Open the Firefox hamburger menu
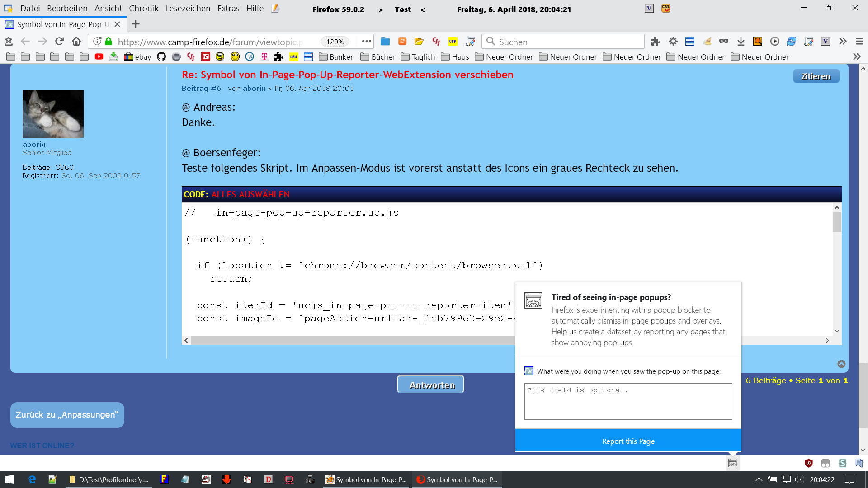This screenshot has height=488, width=868. [859, 42]
